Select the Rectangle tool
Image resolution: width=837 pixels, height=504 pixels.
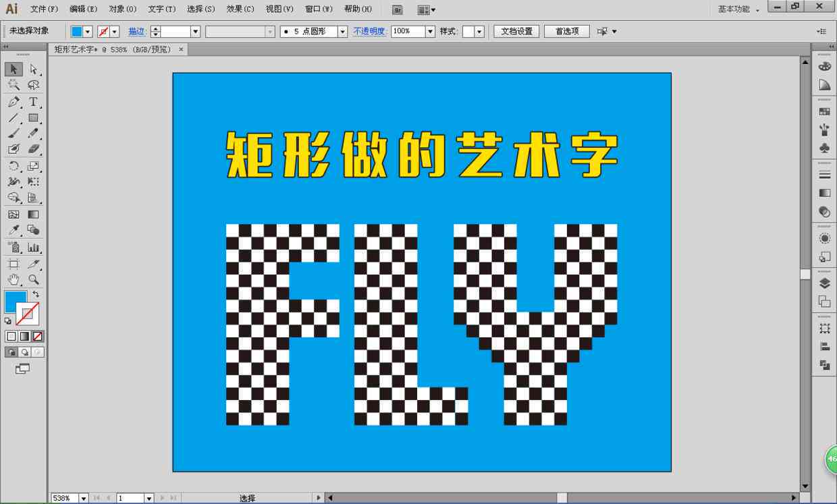pos(33,117)
